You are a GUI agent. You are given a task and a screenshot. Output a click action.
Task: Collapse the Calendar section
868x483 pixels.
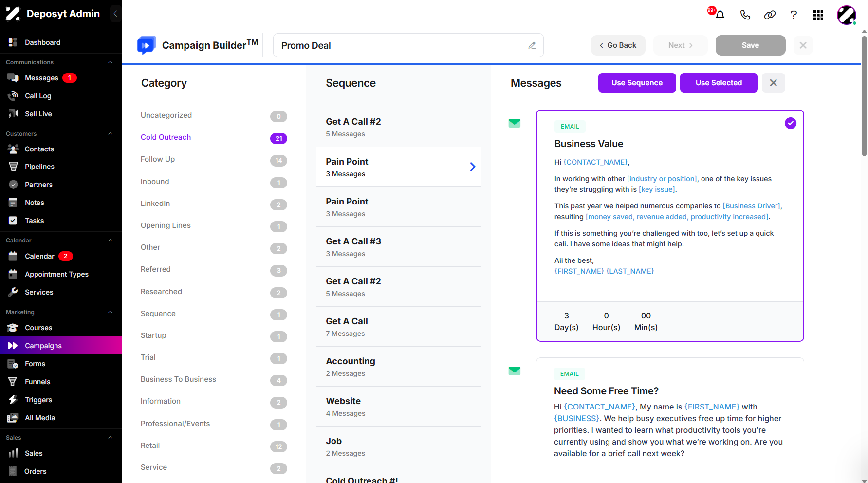pos(110,241)
